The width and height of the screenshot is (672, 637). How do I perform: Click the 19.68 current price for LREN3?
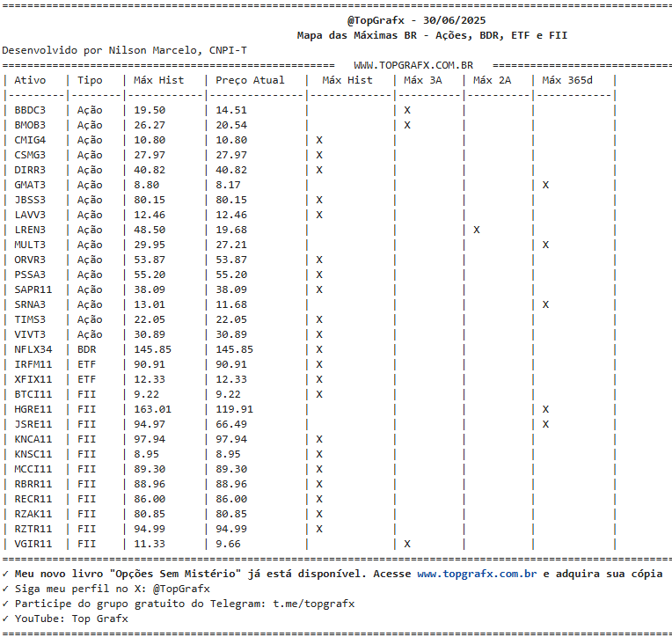click(231, 230)
